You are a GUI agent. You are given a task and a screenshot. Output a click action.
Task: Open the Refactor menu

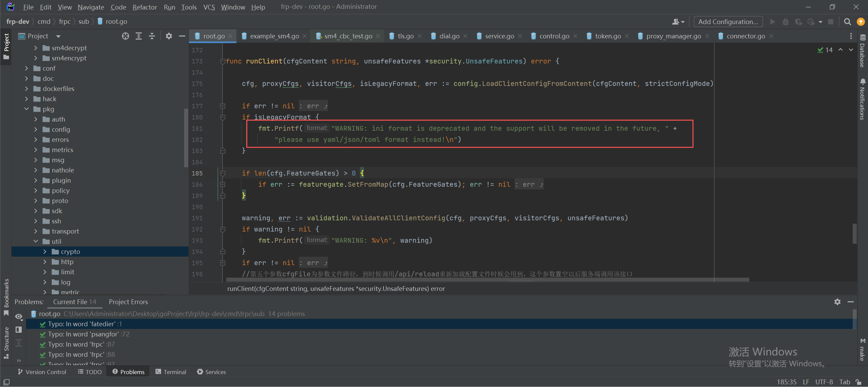144,7
